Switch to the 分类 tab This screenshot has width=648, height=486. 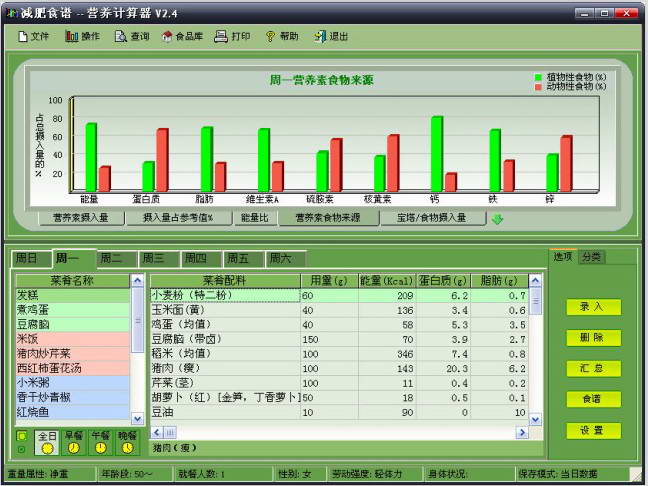click(x=591, y=257)
